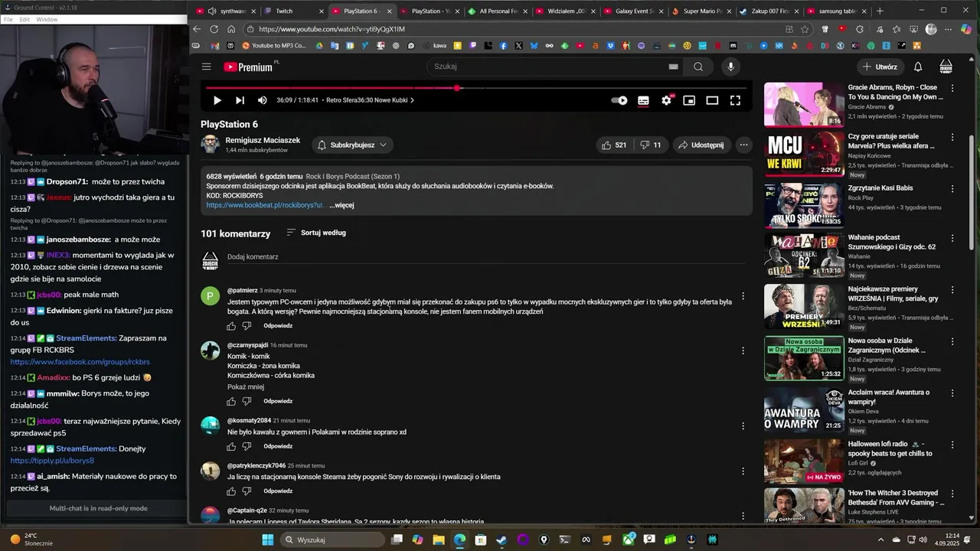Like the comment by @patmierz

point(231,326)
